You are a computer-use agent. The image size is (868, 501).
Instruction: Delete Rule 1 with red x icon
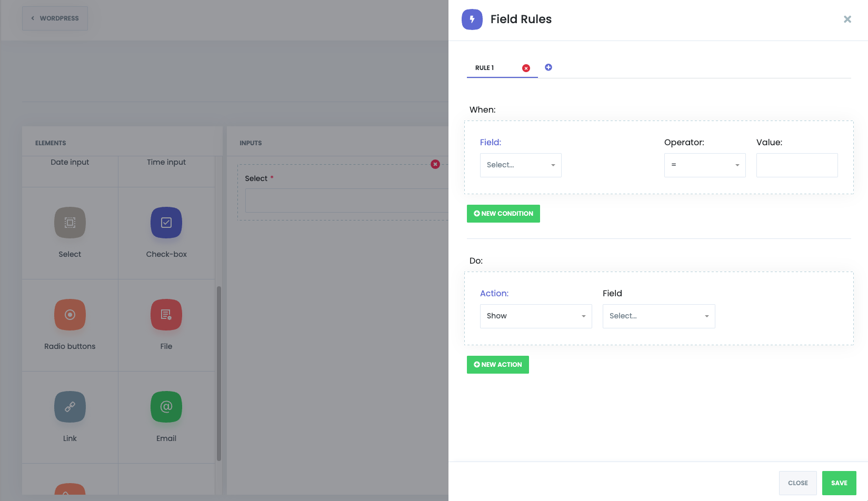click(x=526, y=68)
